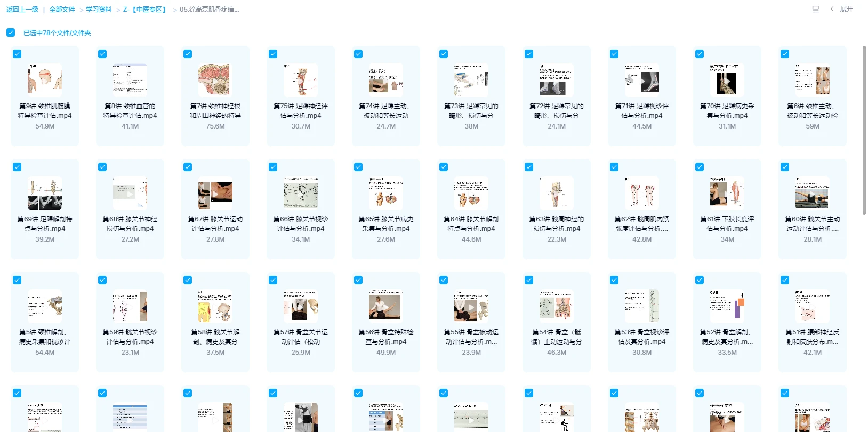Click file name 第60讲 髋关节主动运动评估
The image size is (868, 432).
813,224
